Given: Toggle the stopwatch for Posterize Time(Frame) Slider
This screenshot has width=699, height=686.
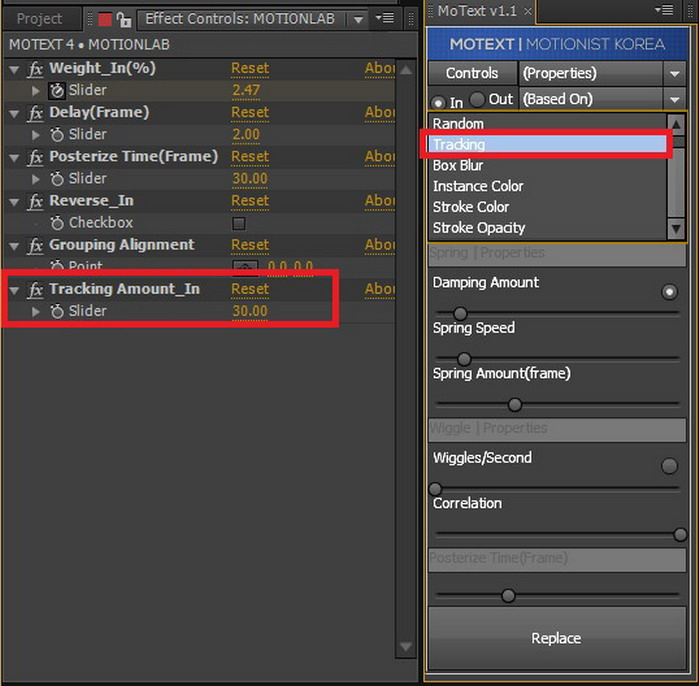Looking at the screenshot, I should point(57,179).
